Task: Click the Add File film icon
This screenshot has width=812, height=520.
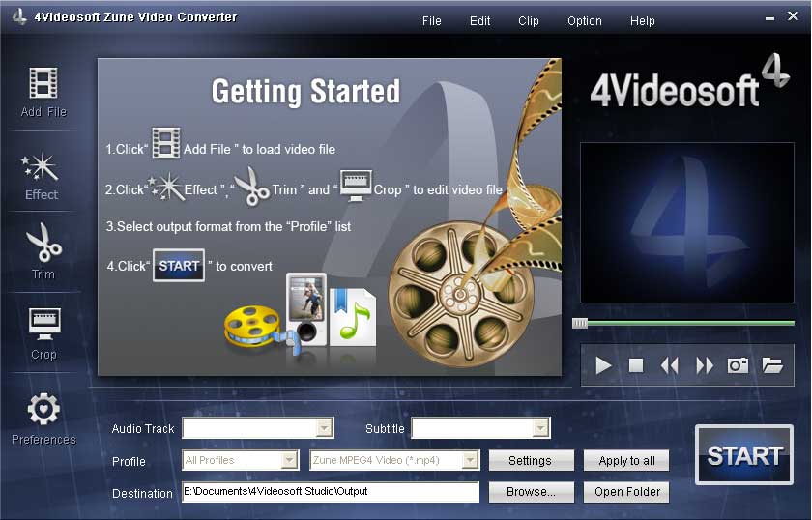Action: pyautogui.click(x=43, y=84)
